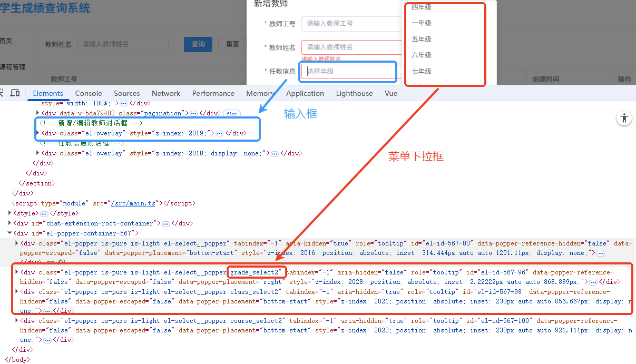The width and height of the screenshot is (636, 364).
Task: Open the Application tab
Action: click(305, 93)
